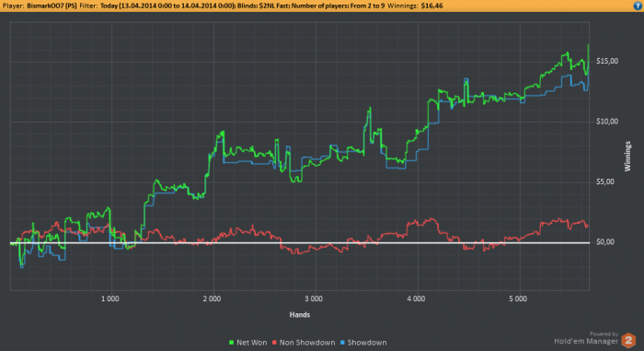Open the help icon in header
Image resolution: width=644 pixels, height=351 pixels.
click(638, 6)
